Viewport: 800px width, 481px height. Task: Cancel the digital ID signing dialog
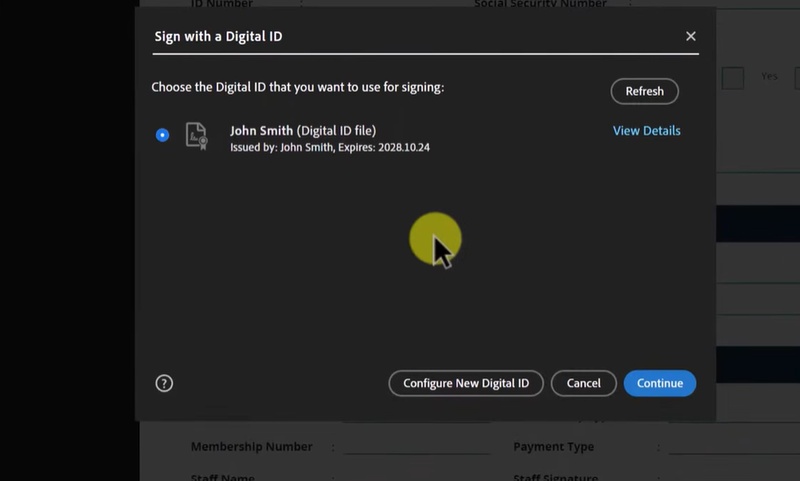(x=584, y=383)
